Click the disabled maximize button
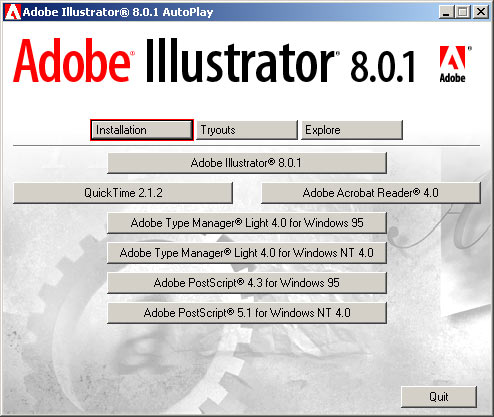Screen dimensions: 494x417 pos(463,12)
